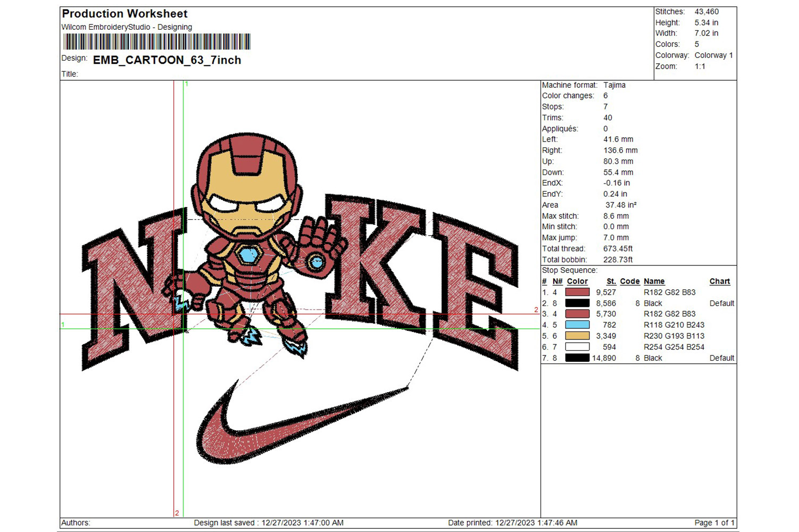Image resolution: width=799 pixels, height=532 pixels.
Task: Click Iron Man's helmet in the design
Action: (246, 181)
